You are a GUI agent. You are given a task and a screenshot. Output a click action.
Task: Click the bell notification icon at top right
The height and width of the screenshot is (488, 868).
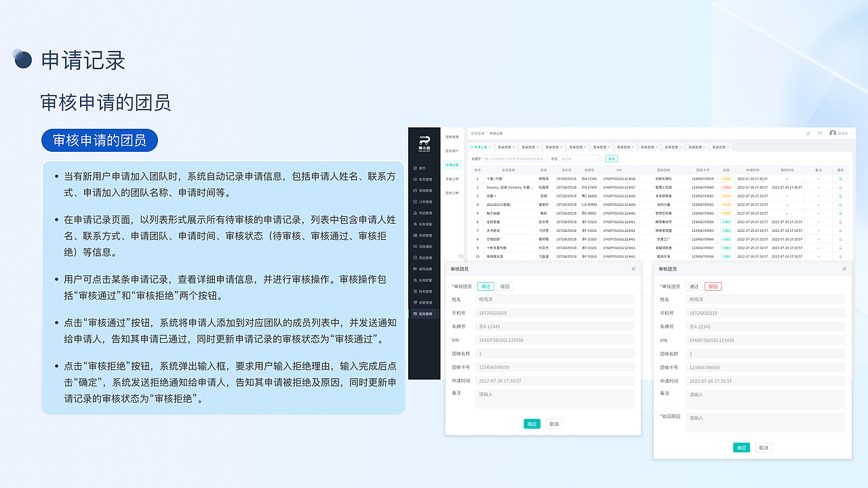coord(808,134)
